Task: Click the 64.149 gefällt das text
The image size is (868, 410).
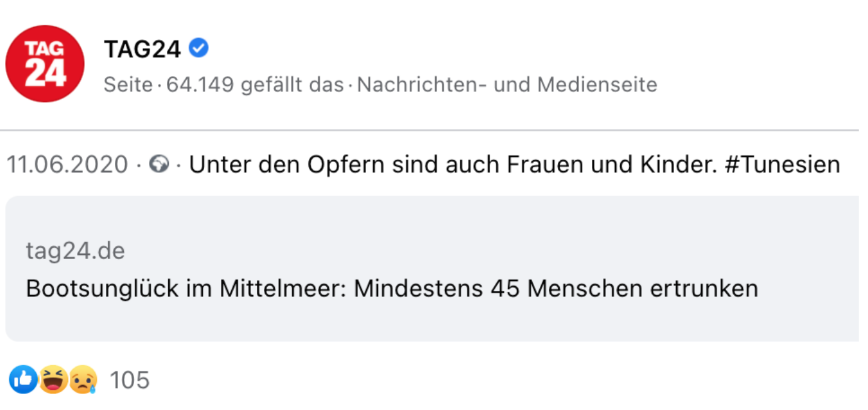Action: point(255,84)
